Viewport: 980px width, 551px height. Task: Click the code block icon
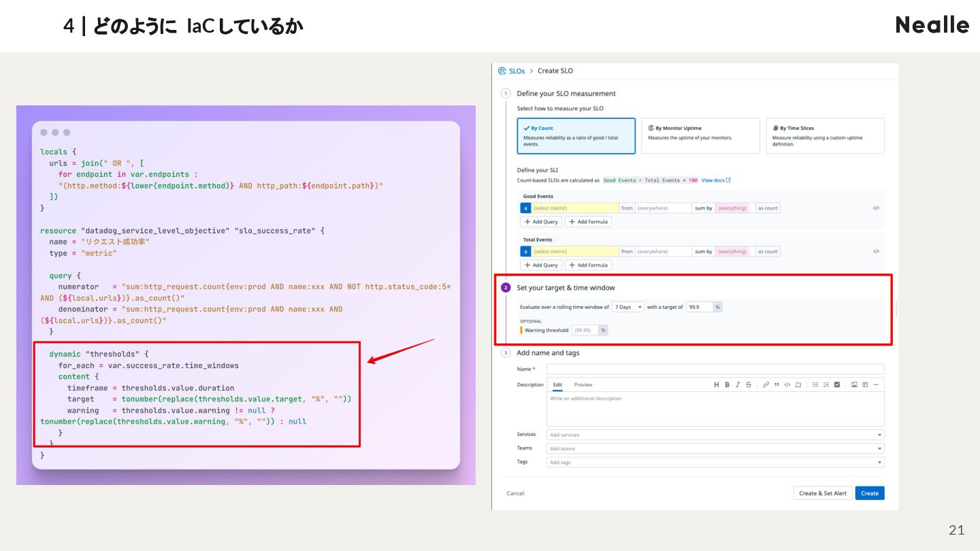pos(798,385)
